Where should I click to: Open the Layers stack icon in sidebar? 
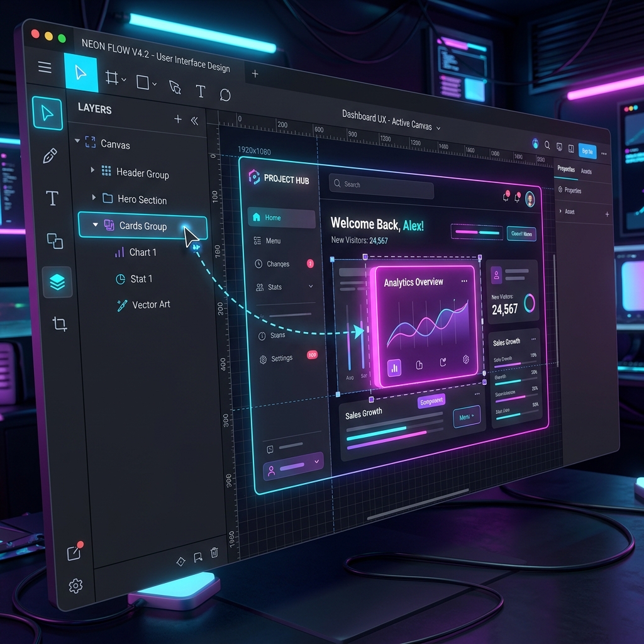pyautogui.click(x=57, y=282)
